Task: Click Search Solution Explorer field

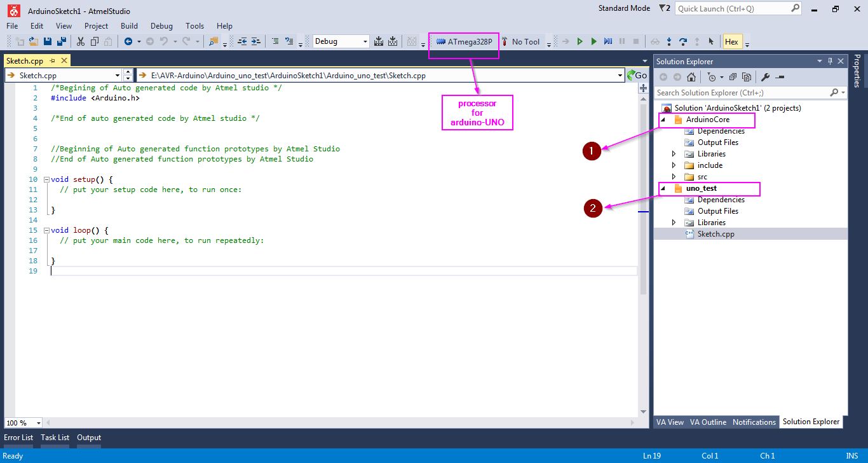Action: pyautogui.click(x=742, y=92)
